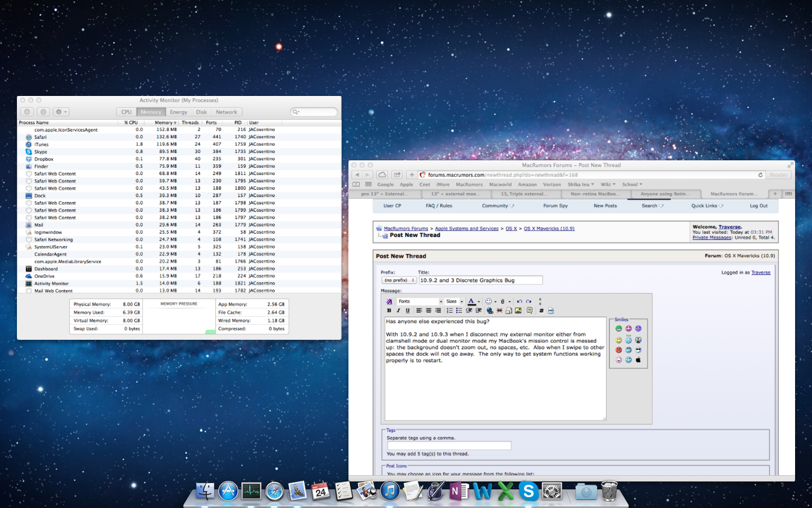812x508 pixels.
Task: Undo last edit in message editor
Action: (519, 301)
